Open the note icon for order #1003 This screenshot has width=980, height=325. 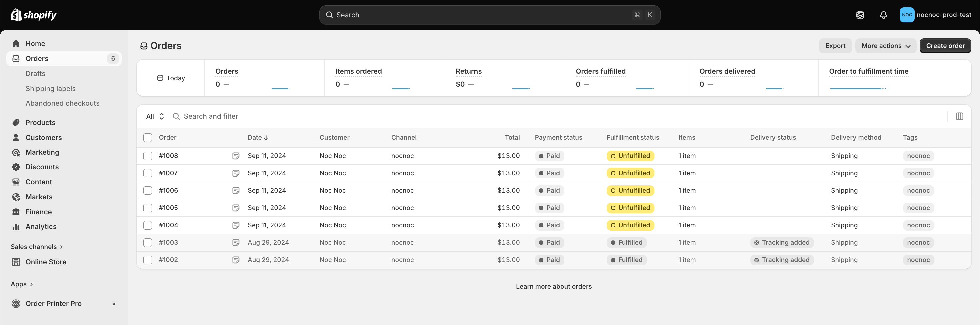(236, 242)
